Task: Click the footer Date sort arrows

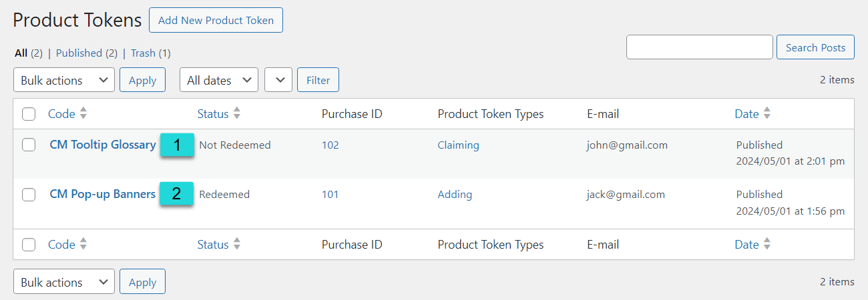Action: point(767,245)
